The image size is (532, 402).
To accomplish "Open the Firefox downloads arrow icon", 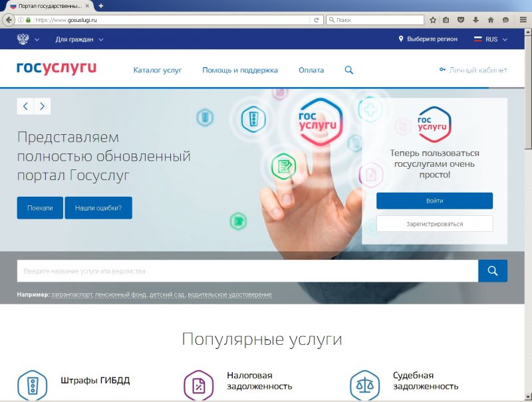I will pyautogui.click(x=475, y=20).
